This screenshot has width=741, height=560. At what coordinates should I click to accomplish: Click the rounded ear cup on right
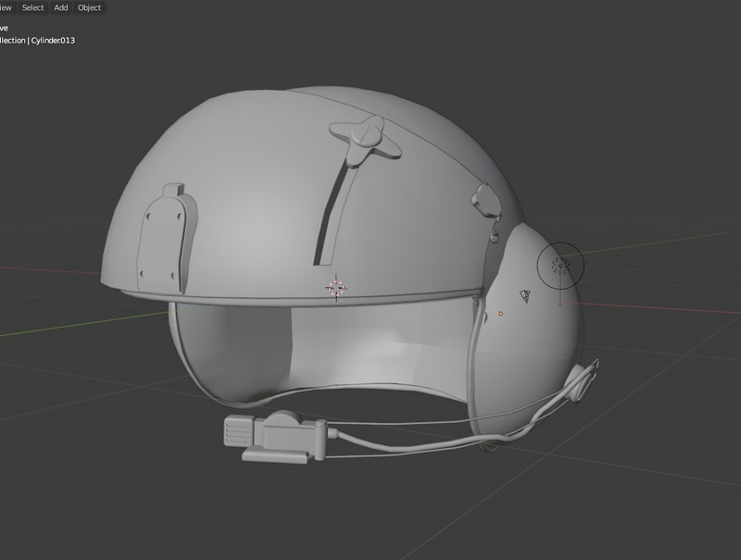542,333
